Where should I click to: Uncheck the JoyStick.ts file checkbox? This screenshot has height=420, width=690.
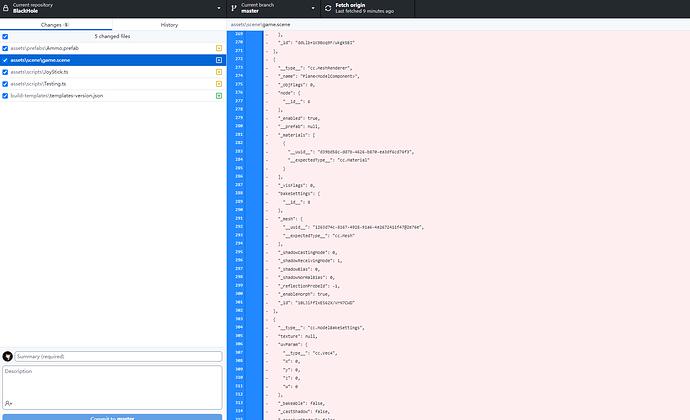click(x=5, y=72)
